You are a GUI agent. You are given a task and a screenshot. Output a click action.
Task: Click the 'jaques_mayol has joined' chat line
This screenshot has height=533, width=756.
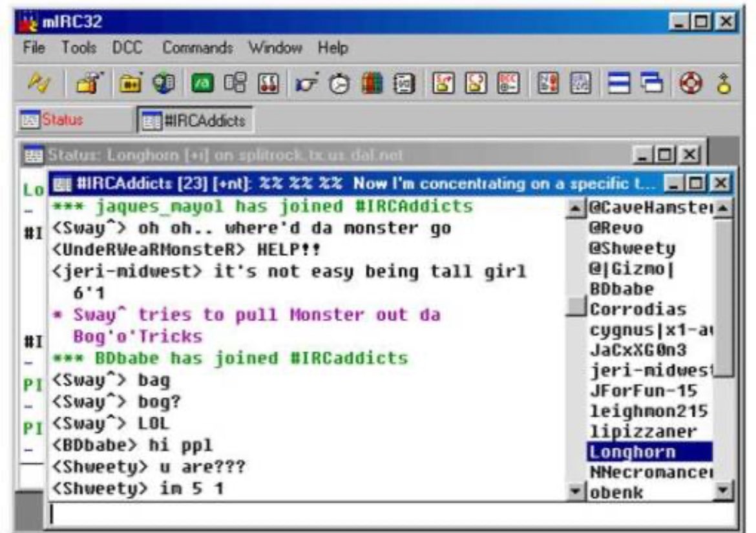pos(263,207)
